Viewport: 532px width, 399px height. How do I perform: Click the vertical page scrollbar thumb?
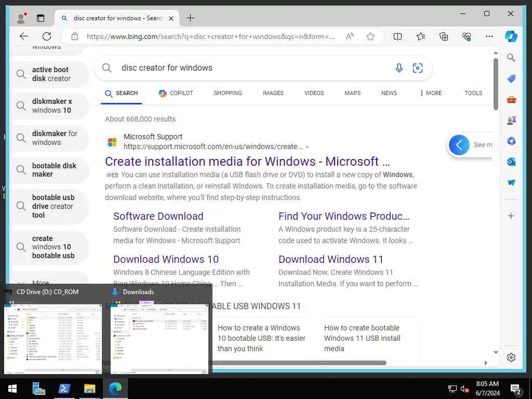coord(495,84)
